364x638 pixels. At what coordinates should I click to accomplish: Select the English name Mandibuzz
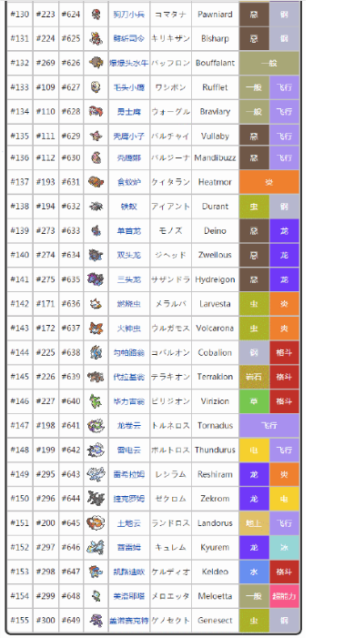click(x=215, y=157)
